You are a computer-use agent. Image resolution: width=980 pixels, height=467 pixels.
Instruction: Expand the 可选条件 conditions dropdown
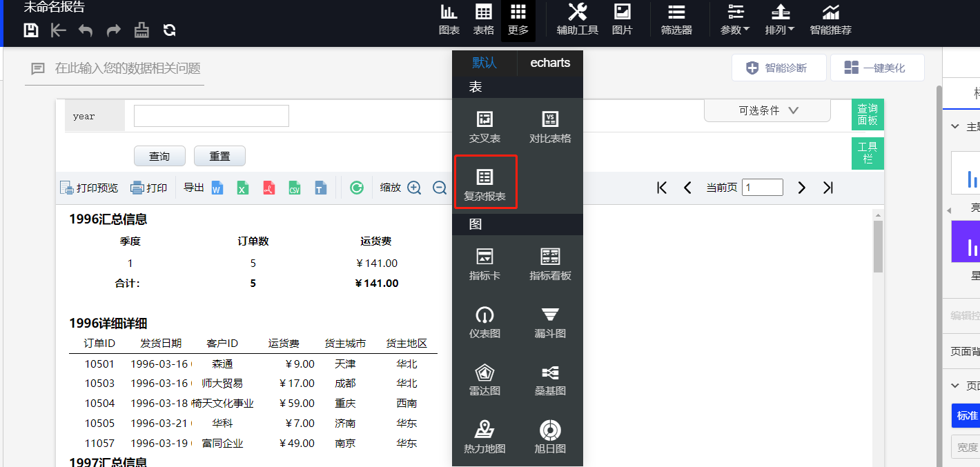pos(767,110)
